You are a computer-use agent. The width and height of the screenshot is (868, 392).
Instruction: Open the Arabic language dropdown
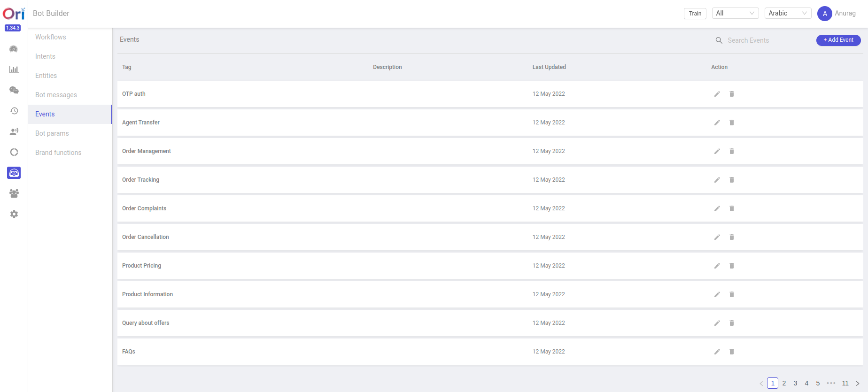(x=788, y=13)
